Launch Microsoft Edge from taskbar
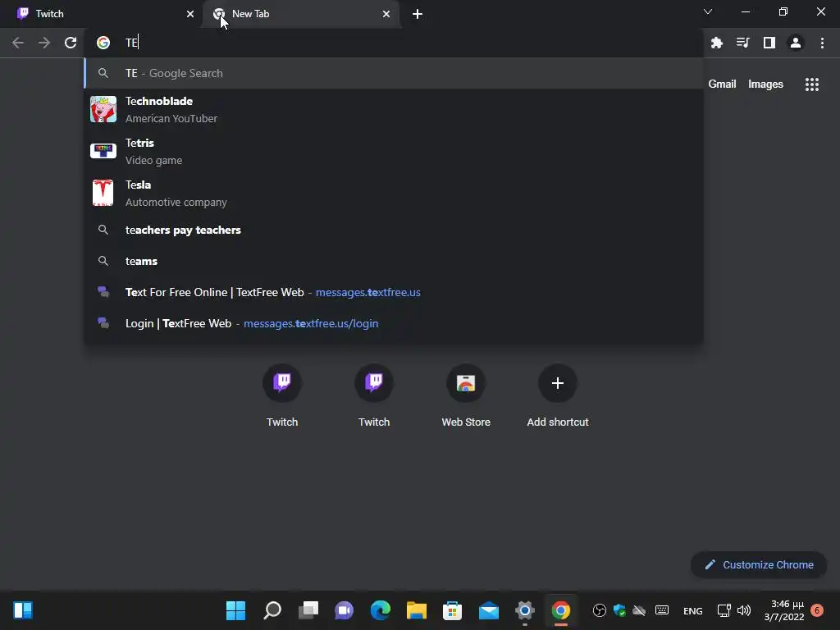 (381, 610)
